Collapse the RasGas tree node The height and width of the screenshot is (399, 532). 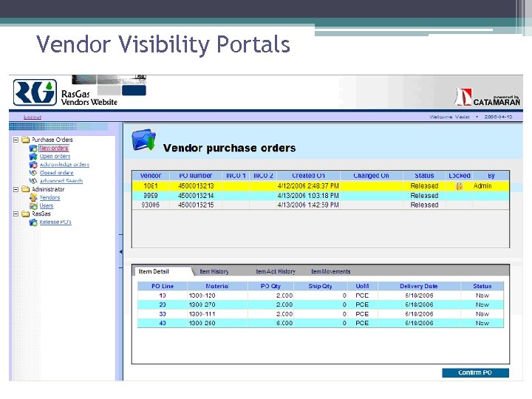tap(16, 214)
